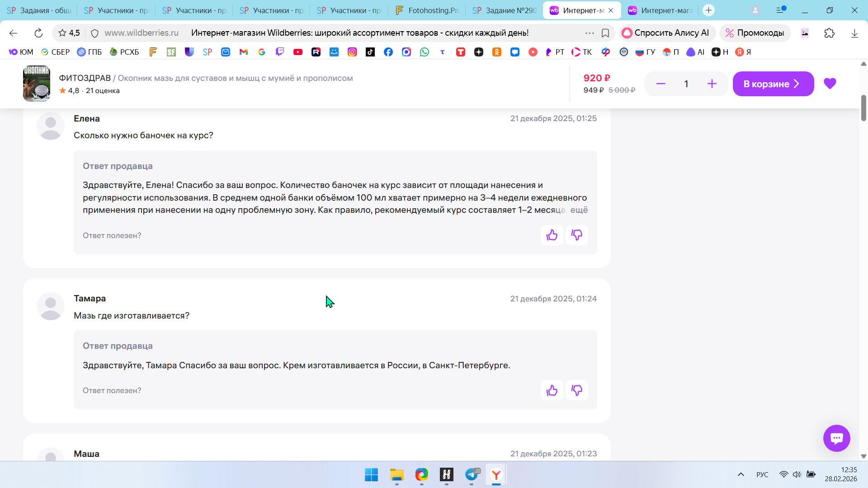Viewport: 868px width, 488px height.
Task: Open the browser extensions puzzle icon
Action: pos(829,33)
